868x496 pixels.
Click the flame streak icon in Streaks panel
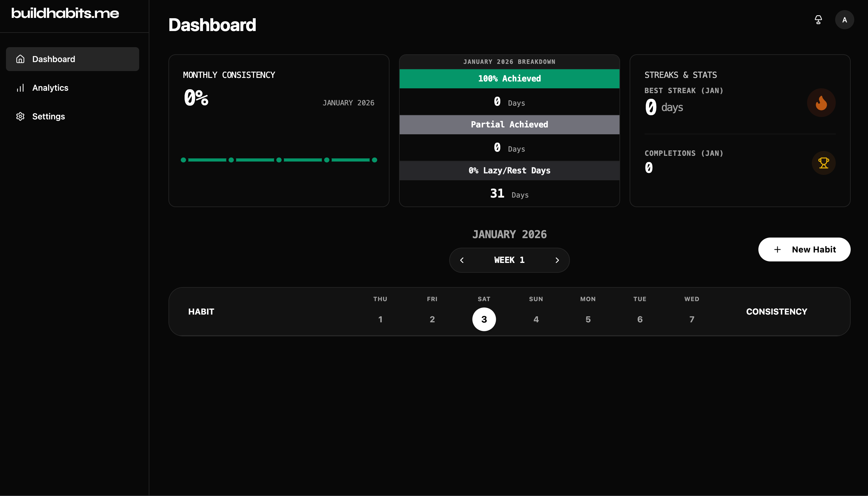pos(821,103)
